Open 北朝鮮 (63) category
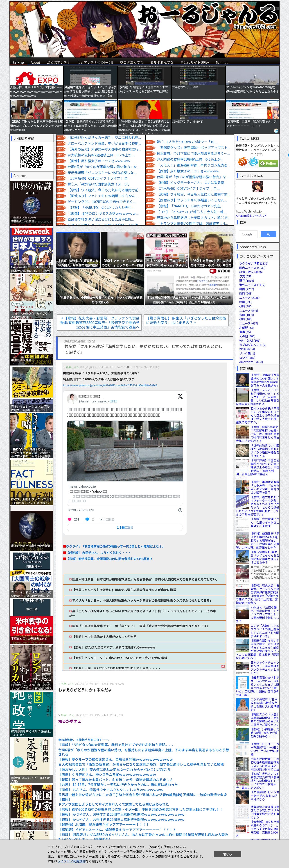This screenshot has width=289, height=868. coord(246,327)
